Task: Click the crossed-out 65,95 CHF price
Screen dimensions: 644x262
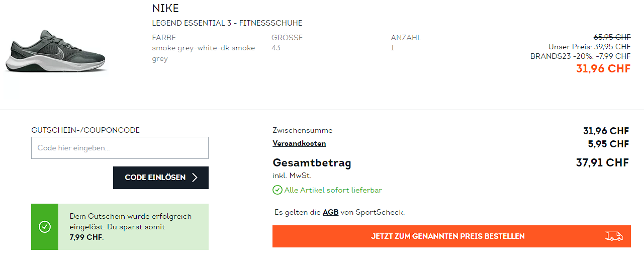Action: (612, 37)
